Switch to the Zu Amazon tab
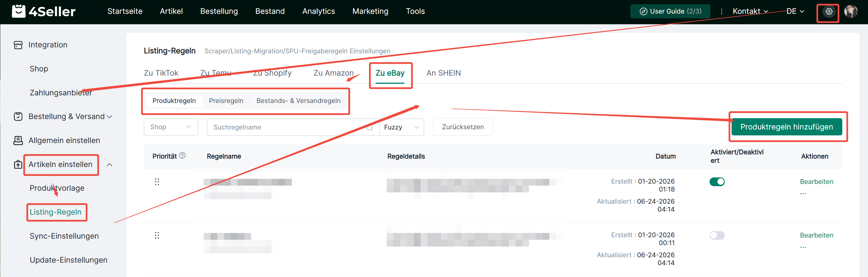This screenshot has height=277, width=868. pos(334,73)
